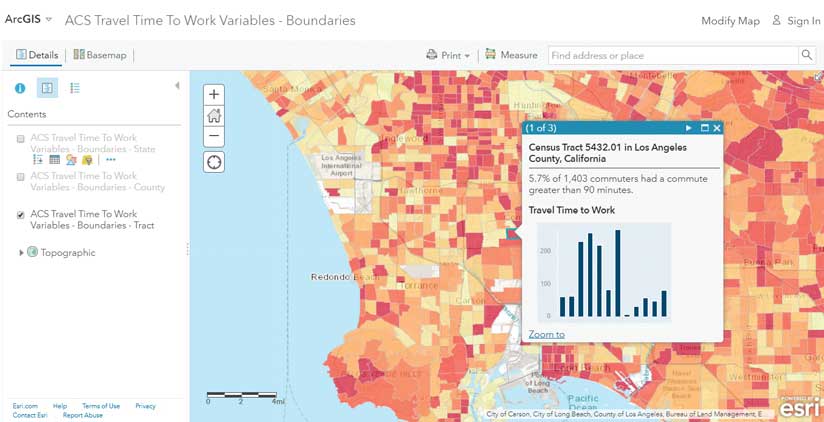Screen dimensions: 824x422
Task: Toggle the Boundaries - County layer checkbox
Action: click(x=20, y=177)
